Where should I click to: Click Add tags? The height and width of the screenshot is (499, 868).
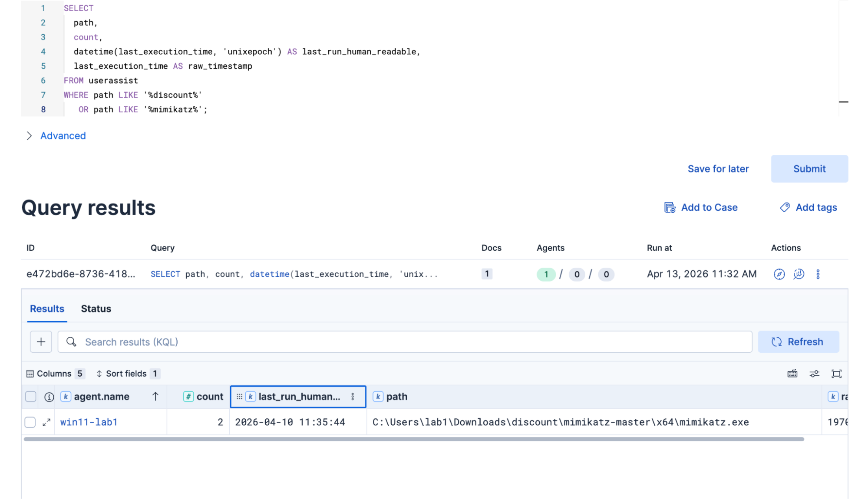tap(809, 207)
